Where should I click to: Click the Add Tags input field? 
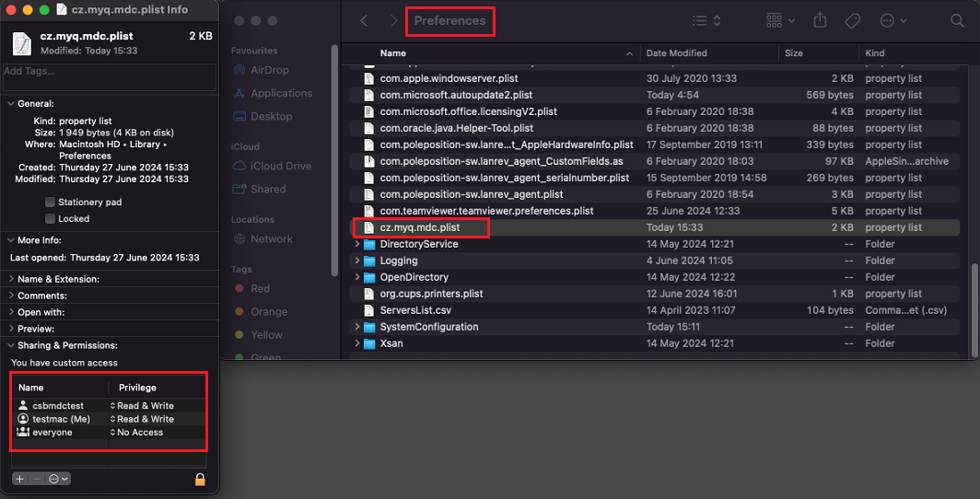109,71
